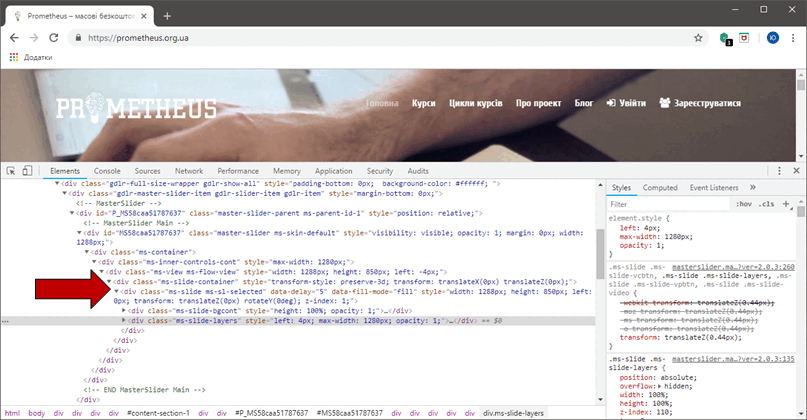
Task: Click the Filter styles input field
Action: (668, 204)
